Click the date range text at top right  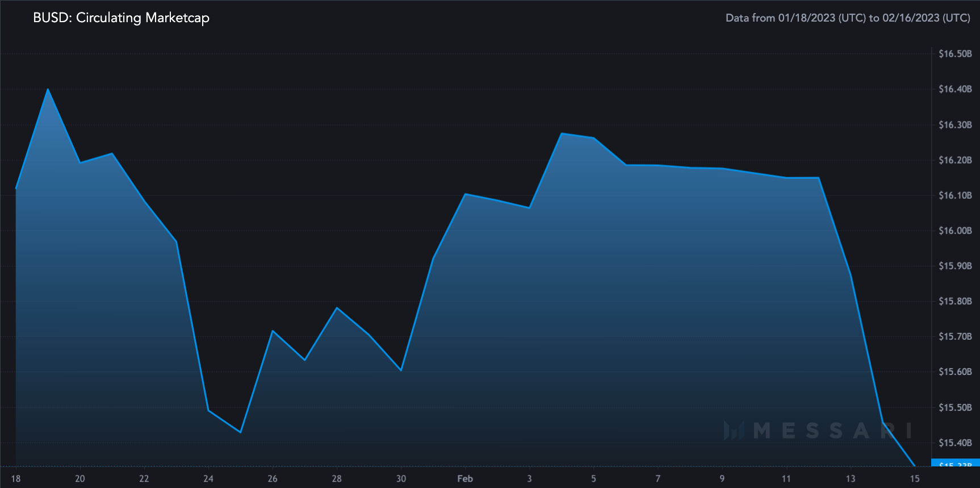(x=848, y=18)
